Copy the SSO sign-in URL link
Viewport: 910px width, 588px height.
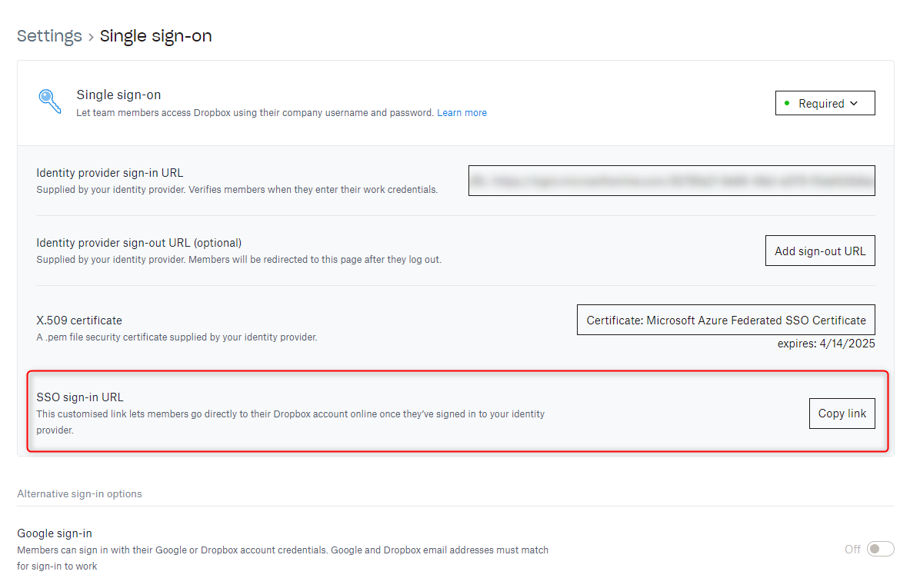[x=842, y=414]
